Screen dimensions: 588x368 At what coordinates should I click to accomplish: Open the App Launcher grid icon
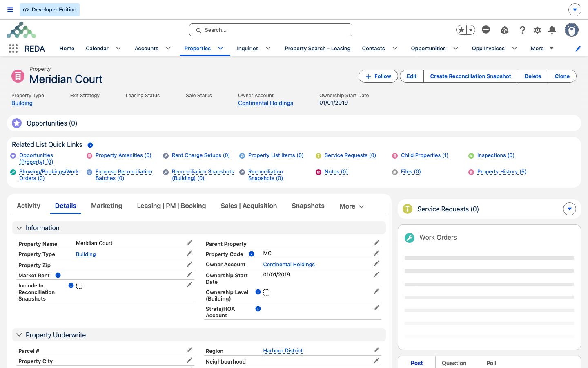(13, 49)
